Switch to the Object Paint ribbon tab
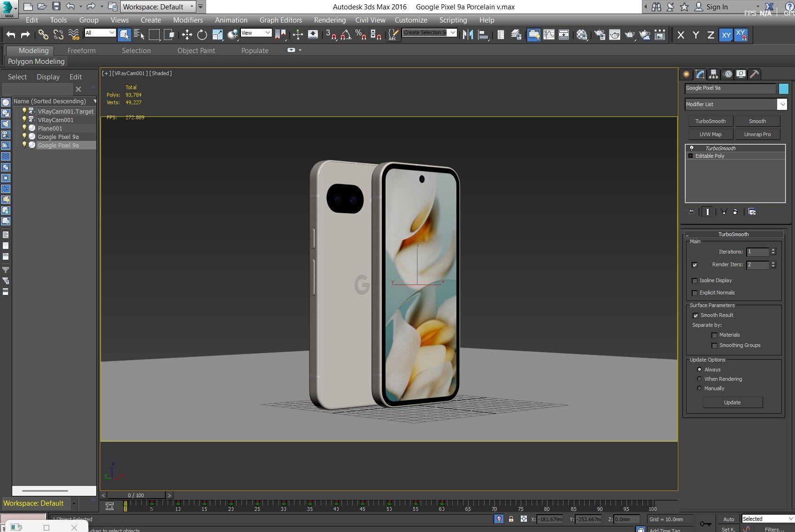 click(196, 51)
